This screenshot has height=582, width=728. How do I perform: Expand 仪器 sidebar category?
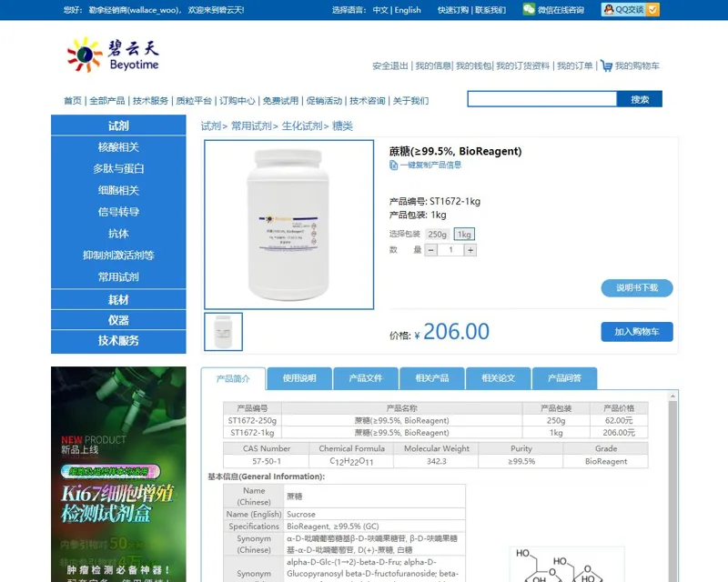coord(118,320)
